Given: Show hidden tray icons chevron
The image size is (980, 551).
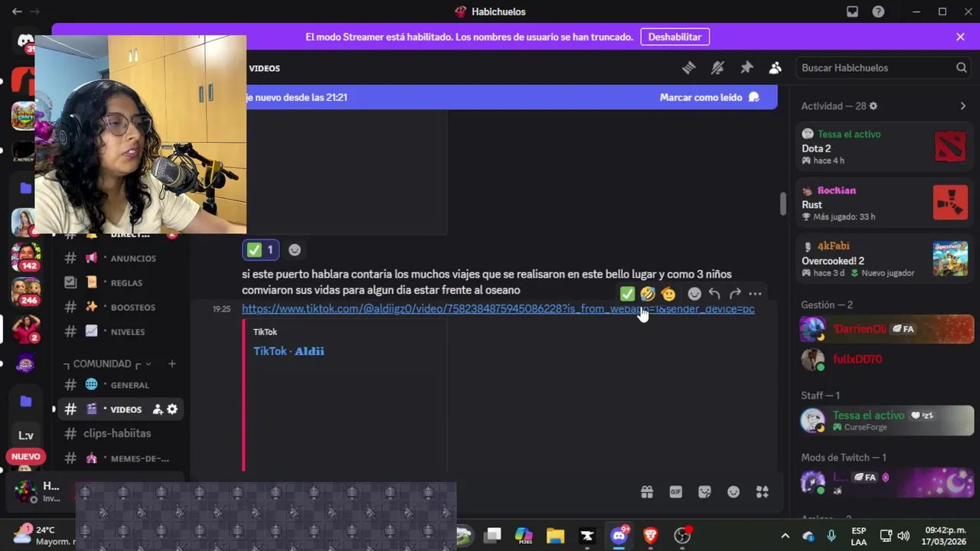Looking at the screenshot, I should [785, 536].
